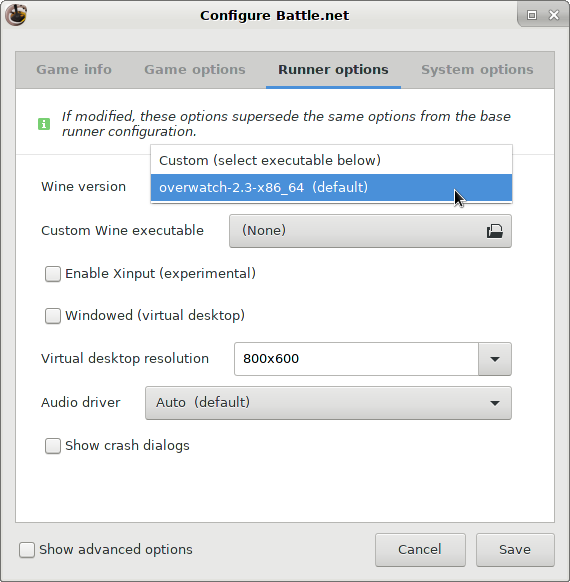Click the Custom Wine executable (None) chooser
This screenshot has width=570, height=582.
click(370, 231)
